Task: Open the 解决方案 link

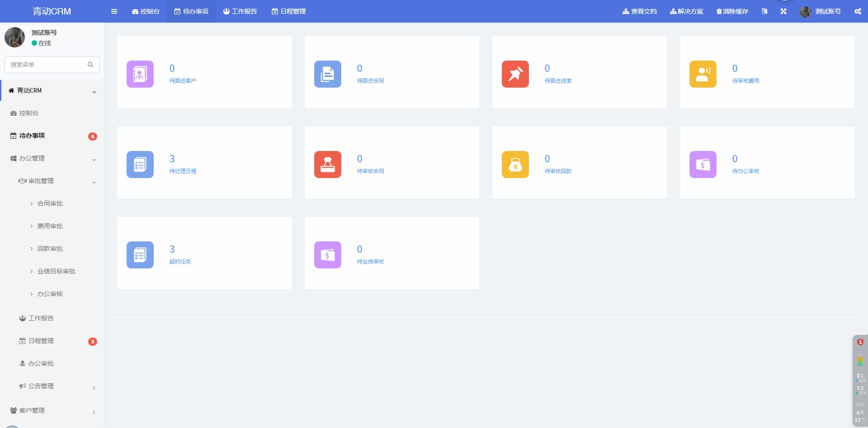Action: click(x=687, y=11)
